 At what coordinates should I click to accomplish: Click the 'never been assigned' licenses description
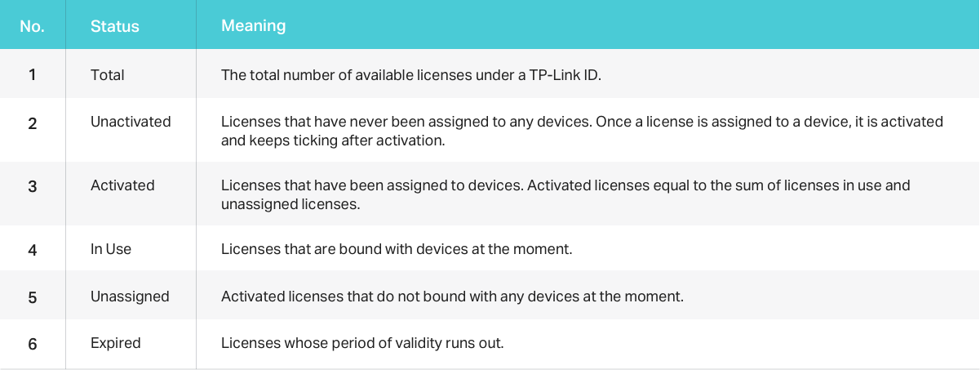(x=583, y=130)
